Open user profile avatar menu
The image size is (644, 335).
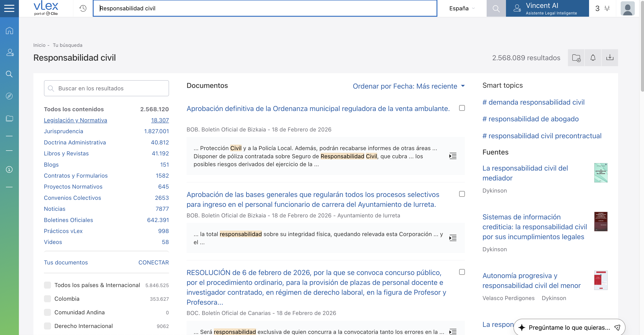627,8
